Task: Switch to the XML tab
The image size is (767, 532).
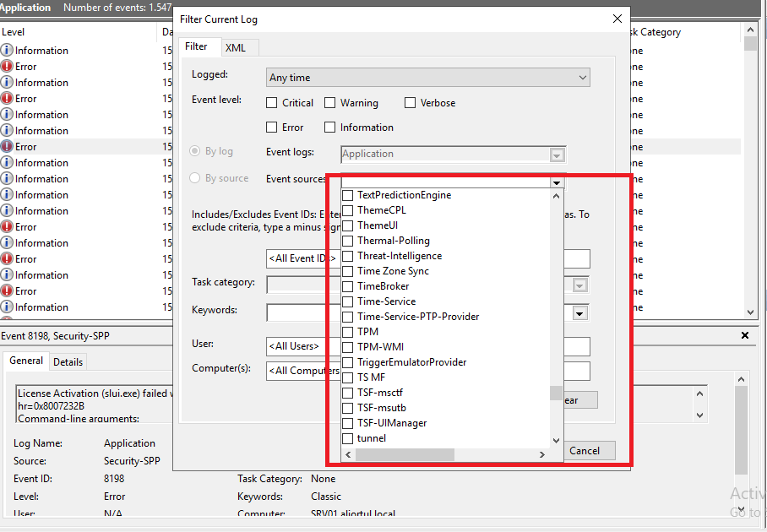Action: 236,47
